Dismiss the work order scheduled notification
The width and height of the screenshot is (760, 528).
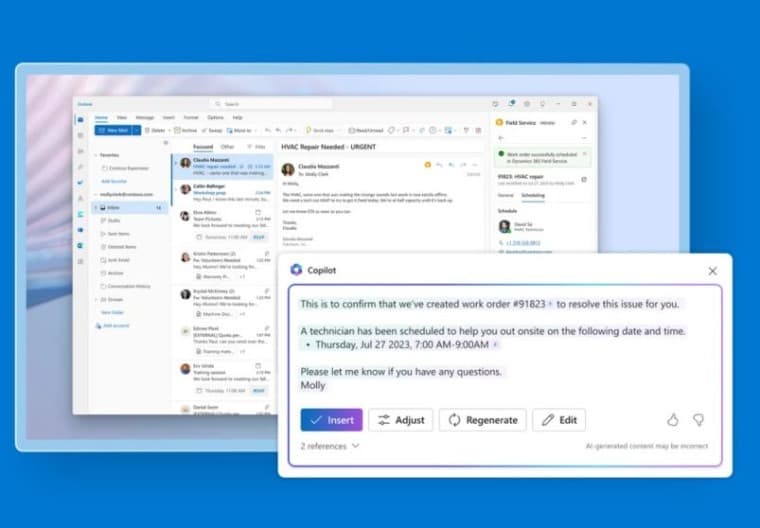[585, 154]
